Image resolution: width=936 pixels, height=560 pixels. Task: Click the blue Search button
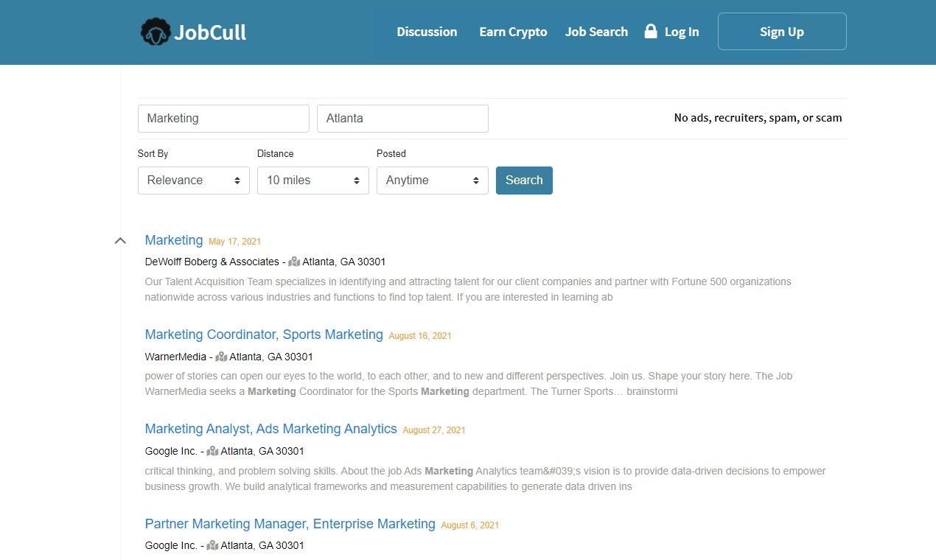tap(524, 181)
